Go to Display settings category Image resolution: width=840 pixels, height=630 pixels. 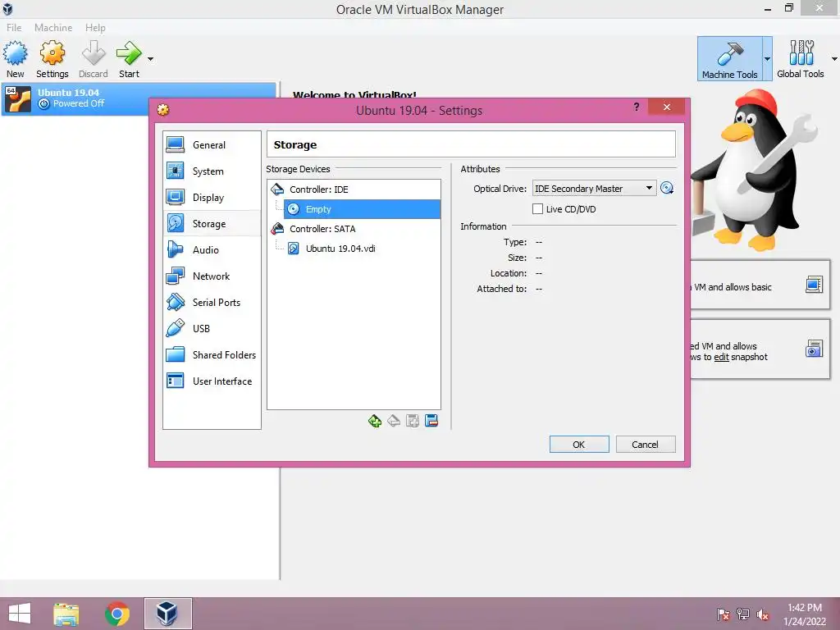tap(212, 197)
